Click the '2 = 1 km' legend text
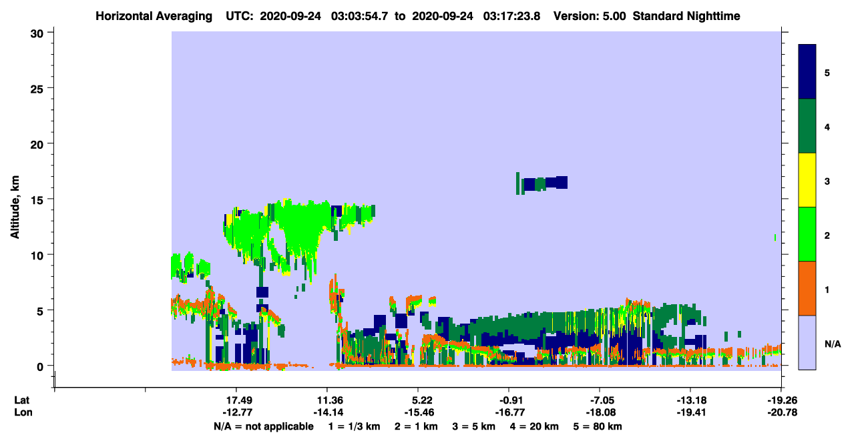The width and height of the screenshot is (868, 445). (416, 426)
